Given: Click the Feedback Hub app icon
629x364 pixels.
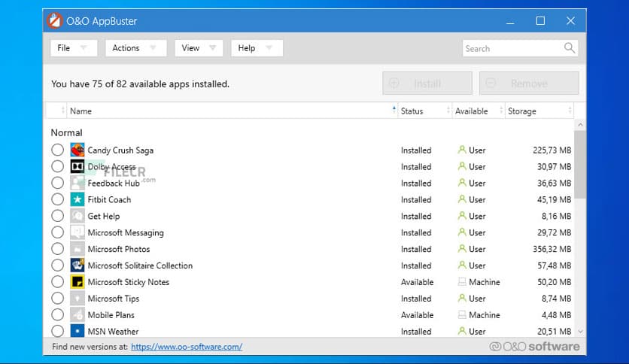Looking at the screenshot, I should tap(77, 183).
